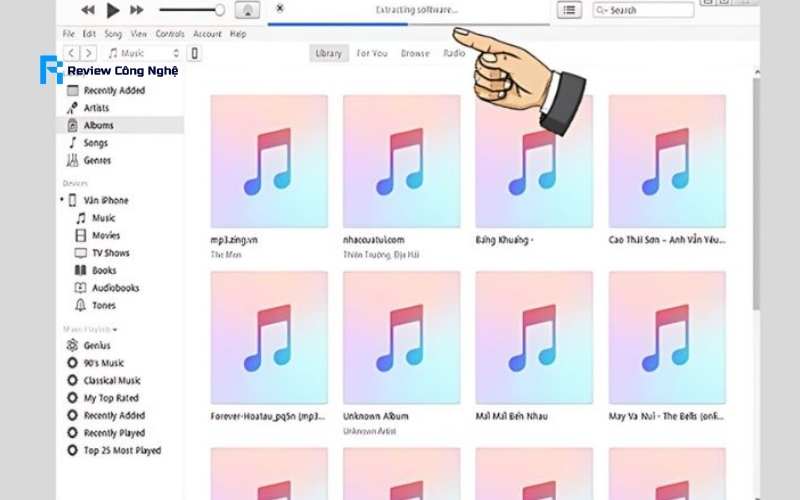Open the Help menu

point(238,34)
